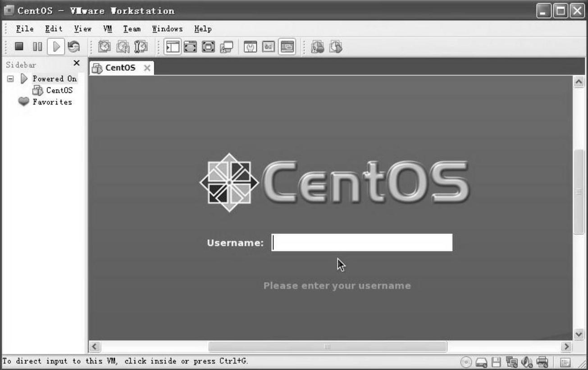Select Favorites in the sidebar
This screenshot has height=370, width=588.
tap(52, 102)
